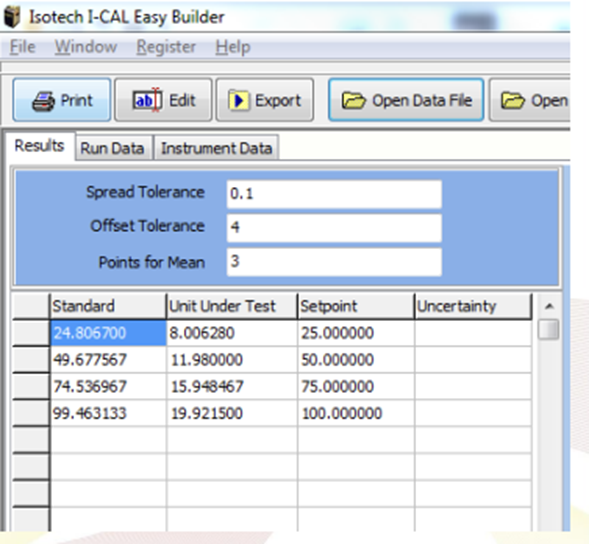Select the Standard cell 74.536967

click(108, 387)
